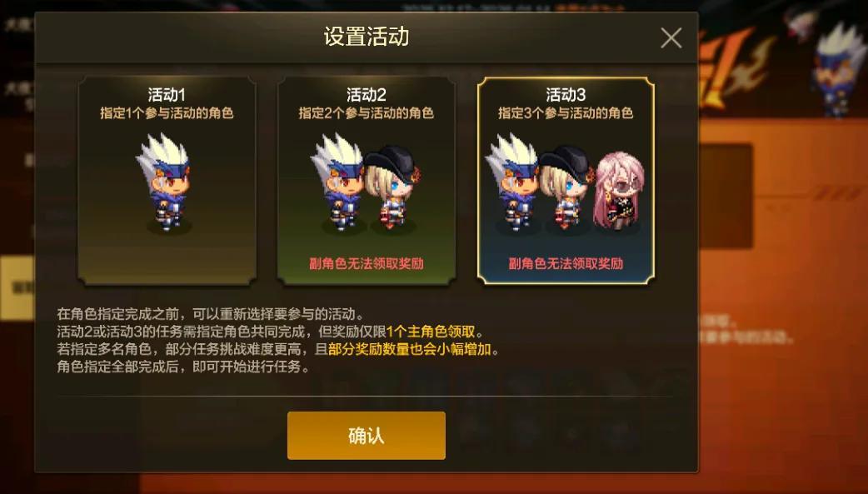Click the pink-haired character in 活动3
Image resolution: width=868 pixels, height=494 pixels.
click(x=619, y=191)
